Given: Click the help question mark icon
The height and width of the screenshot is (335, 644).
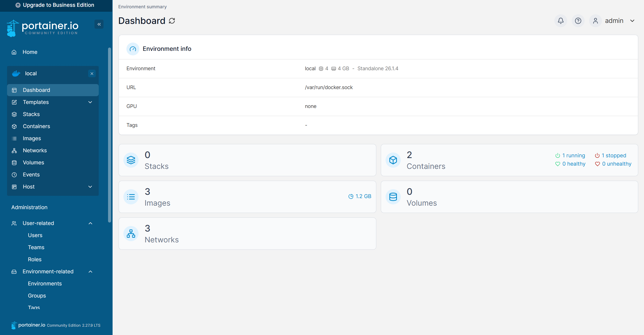Looking at the screenshot, I should click(x=578, y=21).
